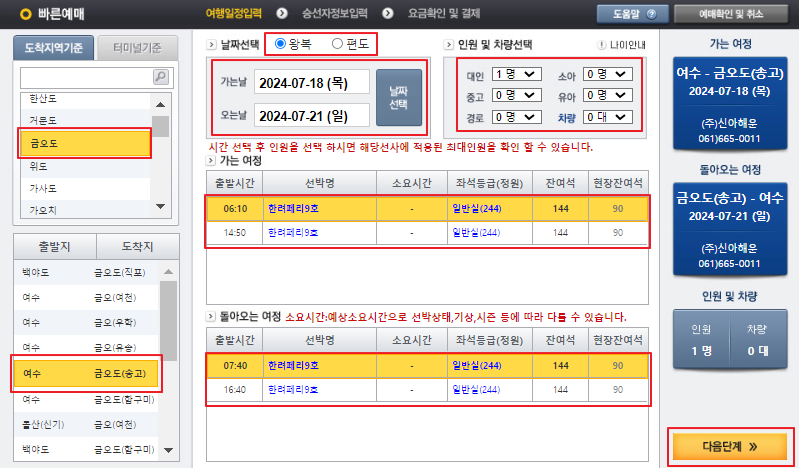799x468 pixels.
Task: Click the arrow icon beside 돌아오는 여정
Action: 211,317
